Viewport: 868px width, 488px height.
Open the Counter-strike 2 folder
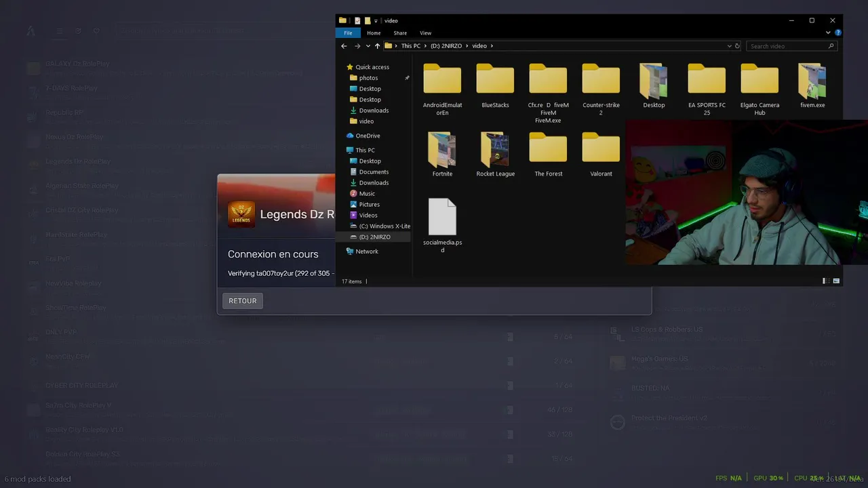click(x=601, y=89)
